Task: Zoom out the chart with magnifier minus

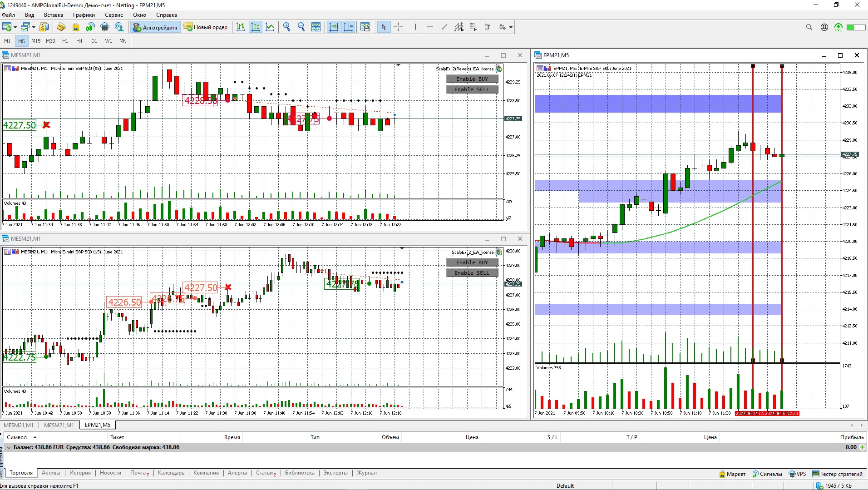Action: click(x=301, y=27)
